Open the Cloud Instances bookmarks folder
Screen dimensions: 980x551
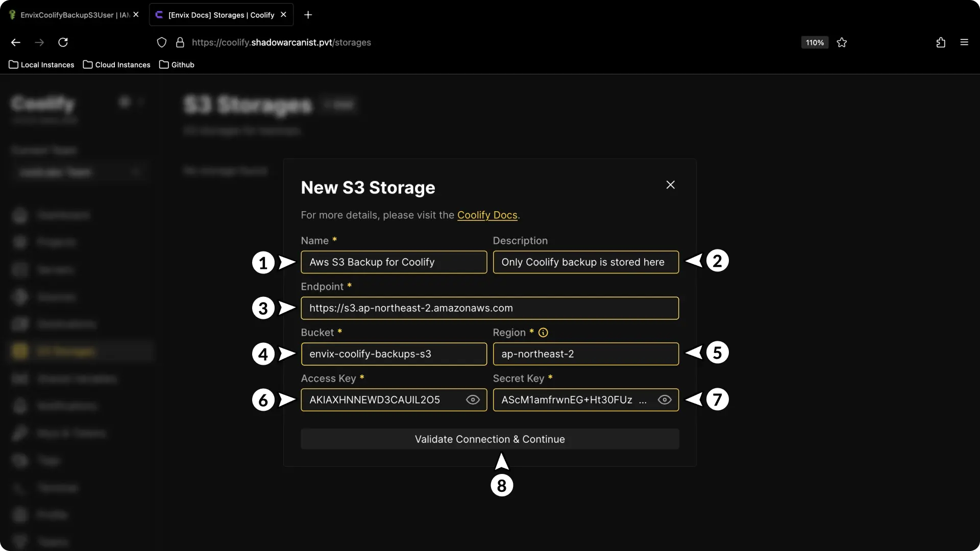pyautogui.click(x=116, y=64)
